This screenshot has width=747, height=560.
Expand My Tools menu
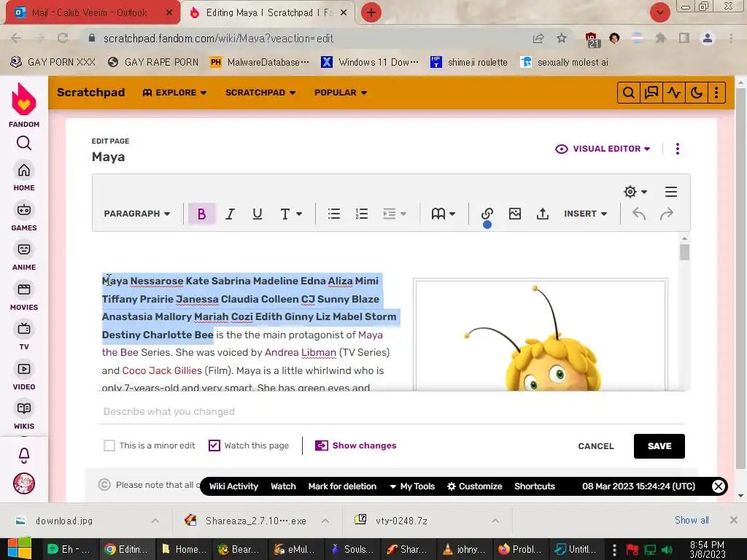[413, 486]
